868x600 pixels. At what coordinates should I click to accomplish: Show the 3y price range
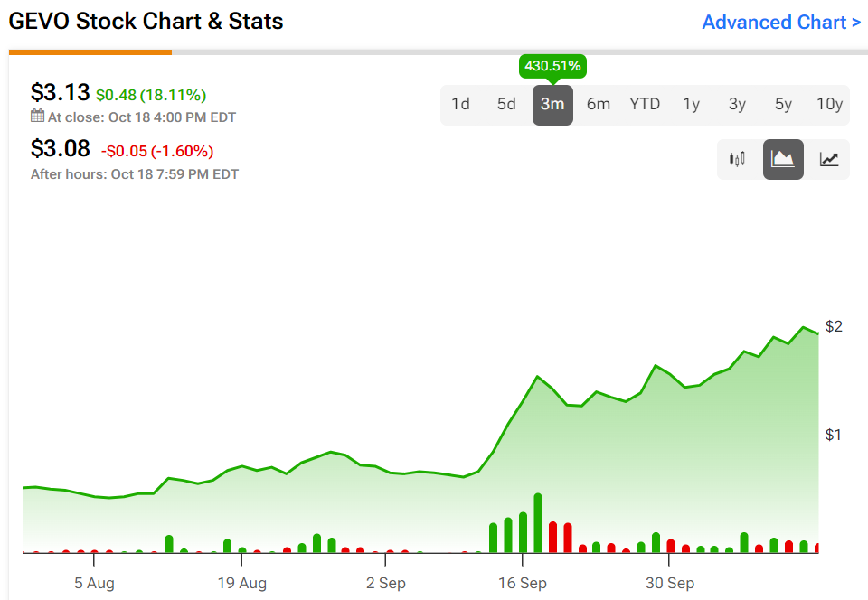click(x=738, y=104)
